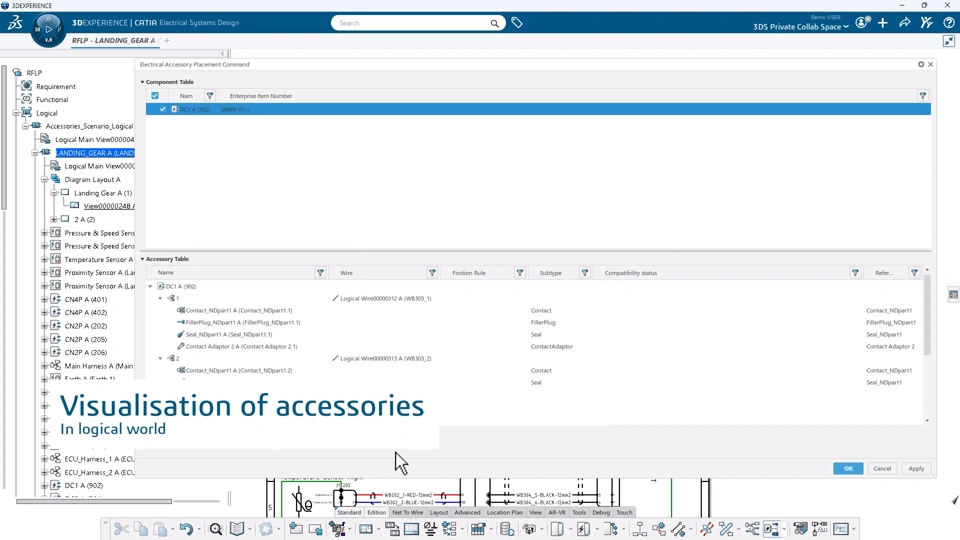Click the magnifier search icon in bottom toolbar
Viewport: 960px width, 540px height.
[x=216, y=529]
